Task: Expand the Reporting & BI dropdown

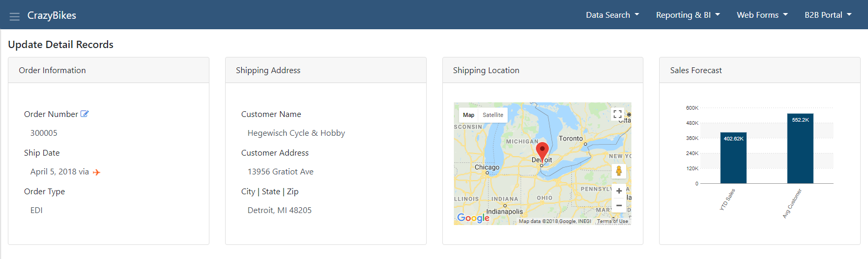Action: click(688, 15)
